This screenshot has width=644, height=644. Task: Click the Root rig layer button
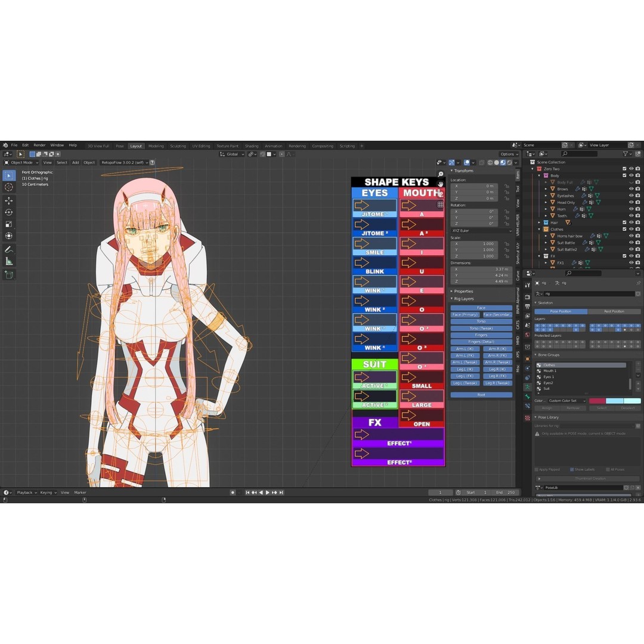pyautogui.click(x=481, y=395)
